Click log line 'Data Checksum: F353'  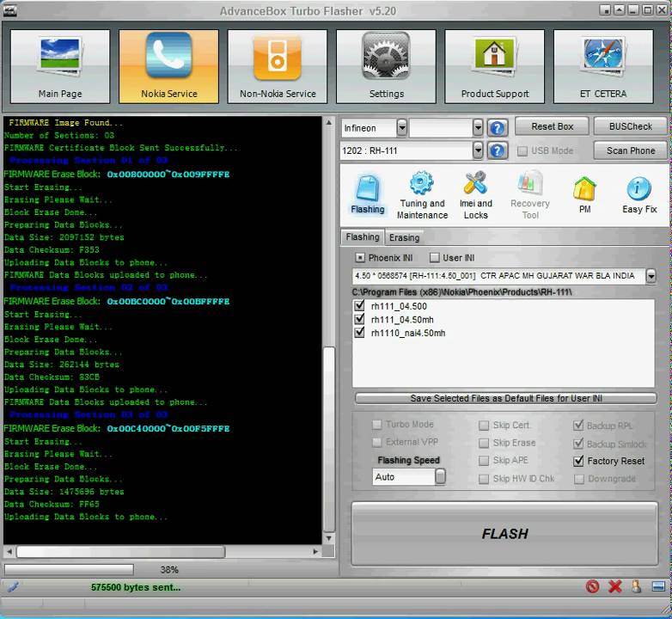pos(52,249)
